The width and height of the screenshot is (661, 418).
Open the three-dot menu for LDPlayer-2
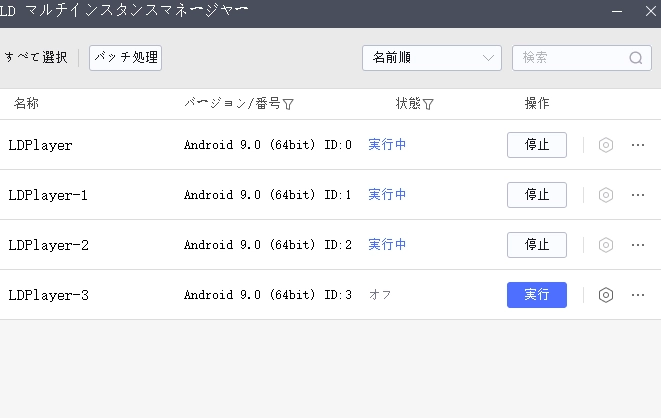(x=638, y=245)
